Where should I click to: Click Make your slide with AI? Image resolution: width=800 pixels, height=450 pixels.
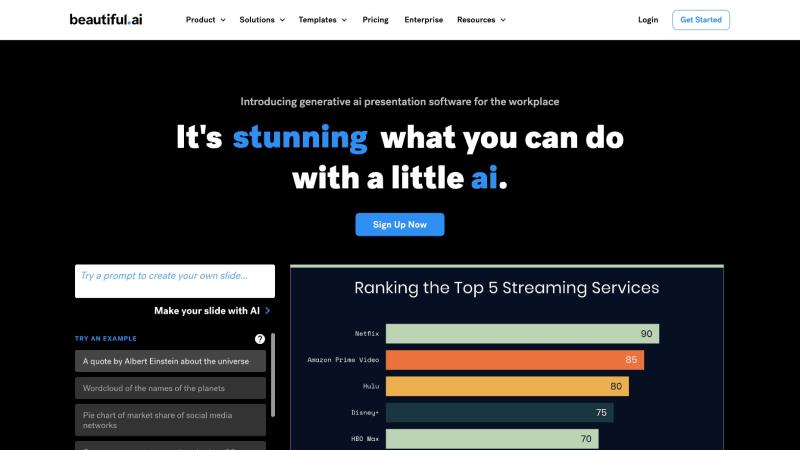point(207,311)
